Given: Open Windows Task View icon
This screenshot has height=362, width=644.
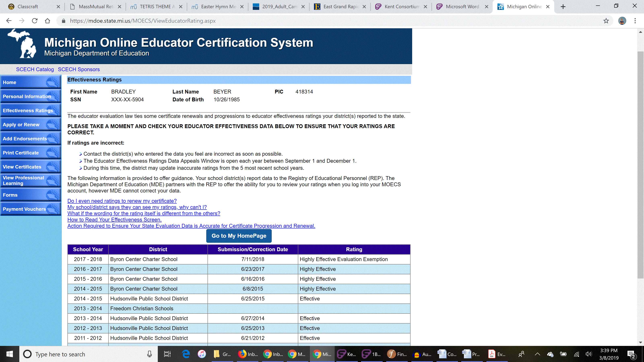Looking at the screenshot, I should coord(167,354).
